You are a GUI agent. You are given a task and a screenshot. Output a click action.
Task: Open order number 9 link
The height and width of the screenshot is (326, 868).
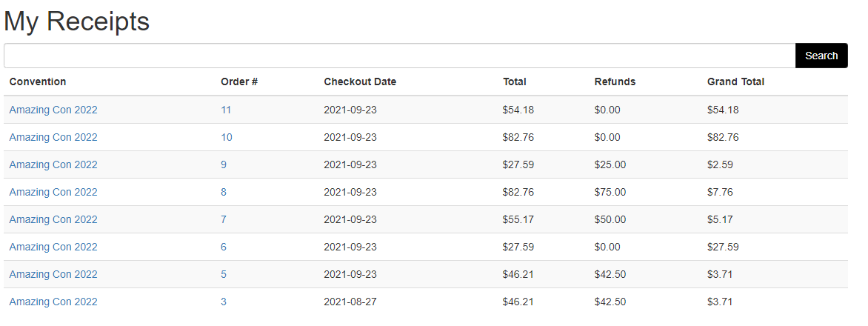[x=224, y=164]
